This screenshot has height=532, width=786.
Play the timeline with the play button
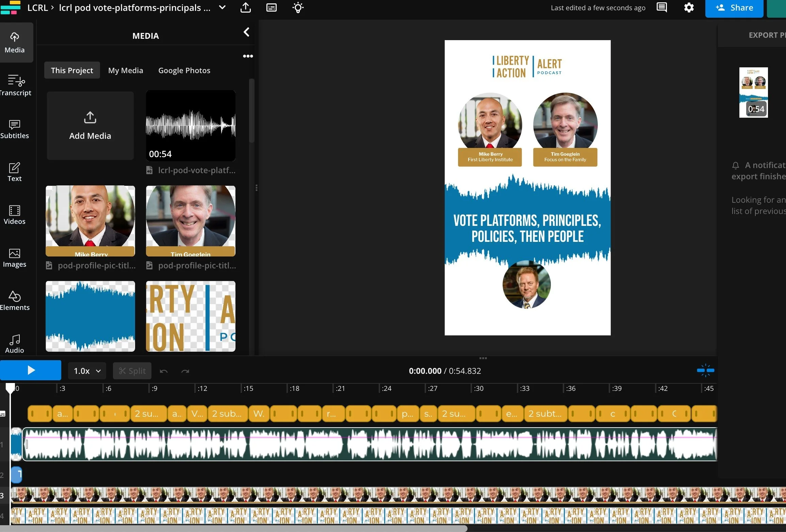click(x=31, y=370)
